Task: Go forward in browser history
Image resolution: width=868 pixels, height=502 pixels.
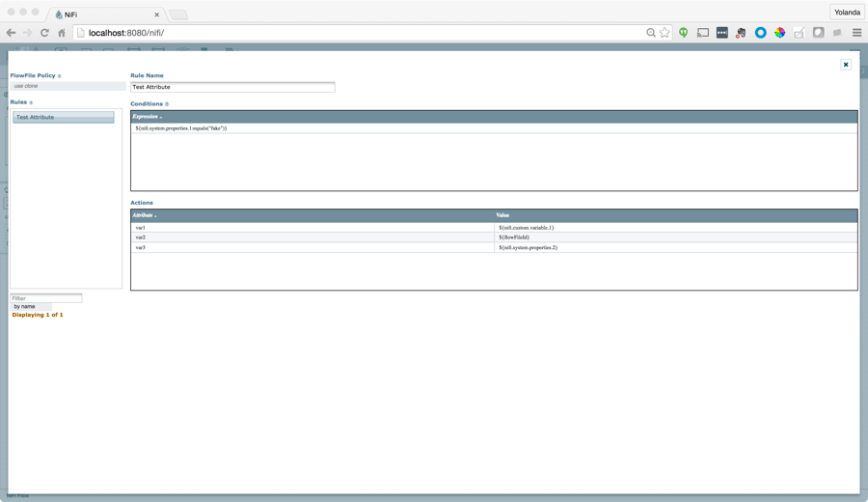Action: tap(27, 33)
